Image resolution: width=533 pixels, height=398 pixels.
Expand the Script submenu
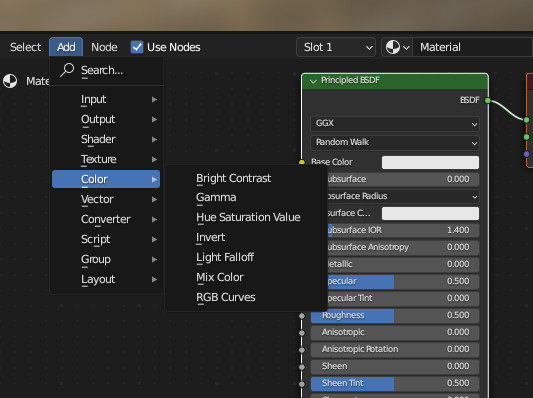[x=106, y=239]
